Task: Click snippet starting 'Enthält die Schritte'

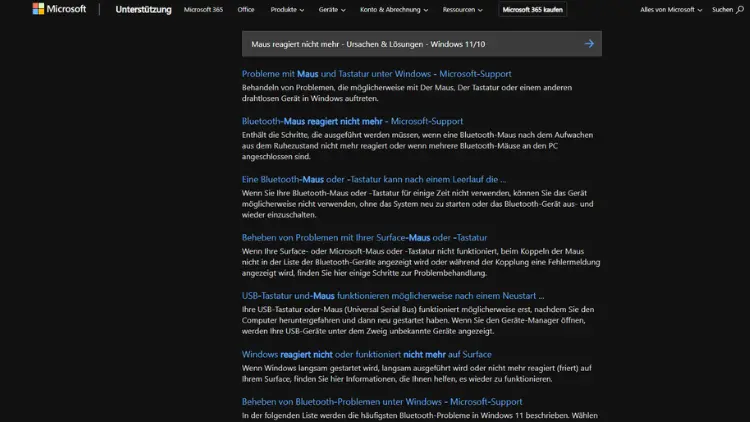Action: 417,145
